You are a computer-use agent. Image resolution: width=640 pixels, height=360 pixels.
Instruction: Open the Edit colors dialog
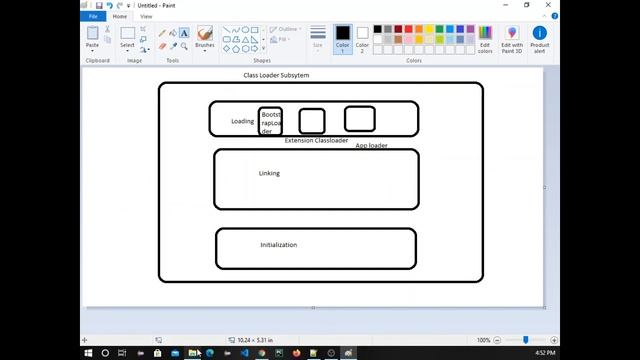click(485, 39)
